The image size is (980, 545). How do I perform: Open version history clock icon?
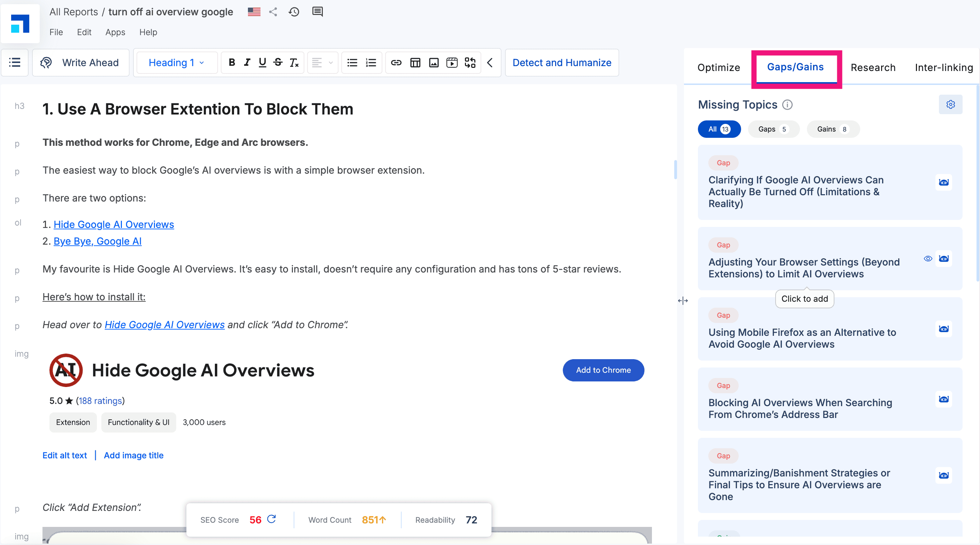(x=294, y=12)
